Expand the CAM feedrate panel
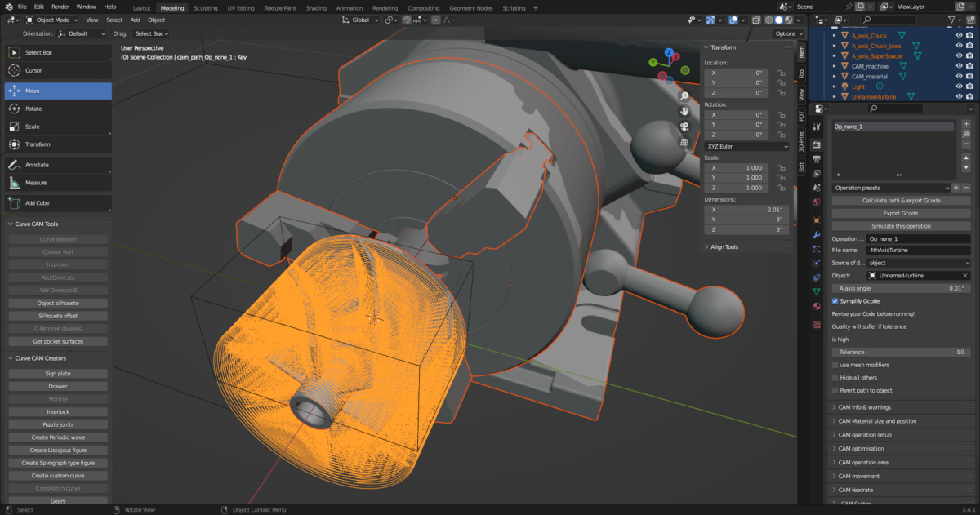Screen dimensions: 980x515 856,490
